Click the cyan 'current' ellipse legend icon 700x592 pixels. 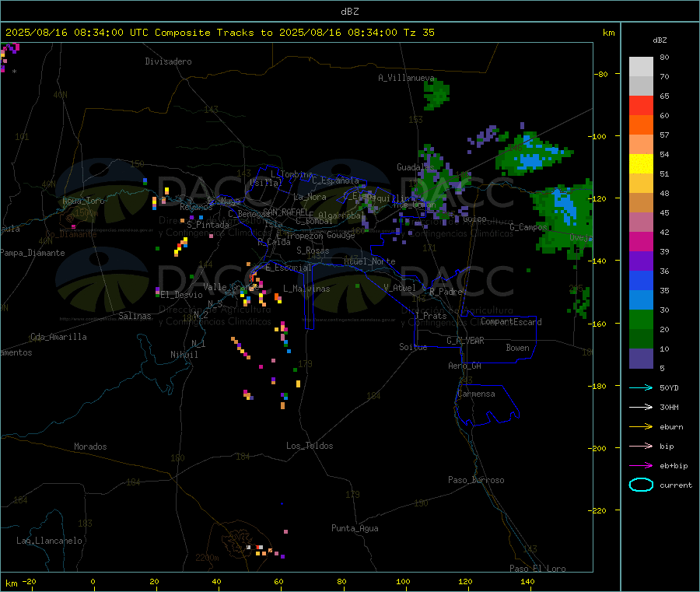(641, 485)
